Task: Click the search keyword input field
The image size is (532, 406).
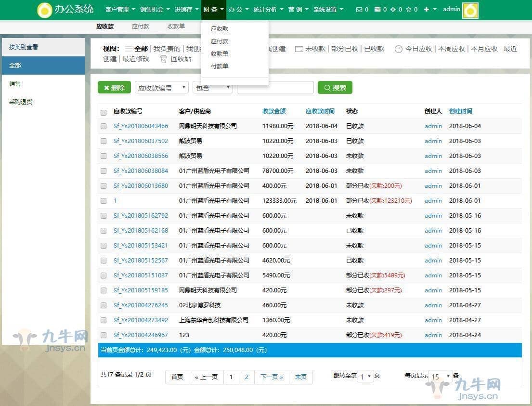Action: [x=275, y=88]
